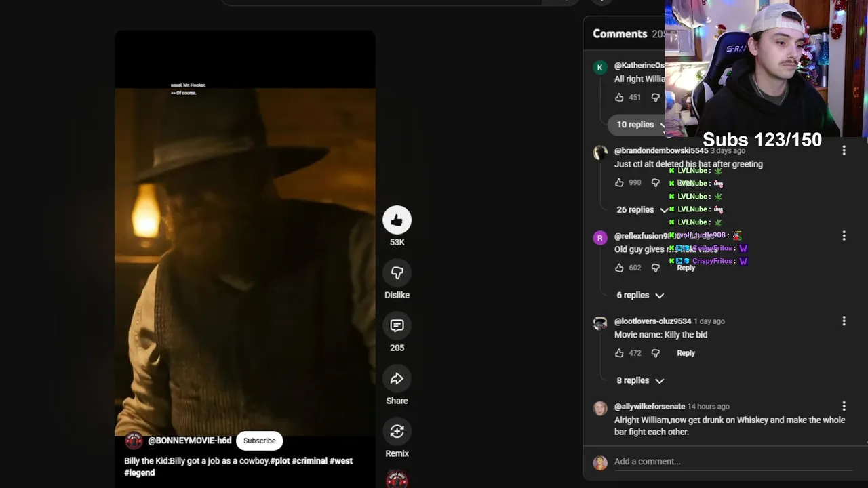Dislike the lootlovers comment with 472 likes
The width and height of the screenshot is (868, 488).
655,353
